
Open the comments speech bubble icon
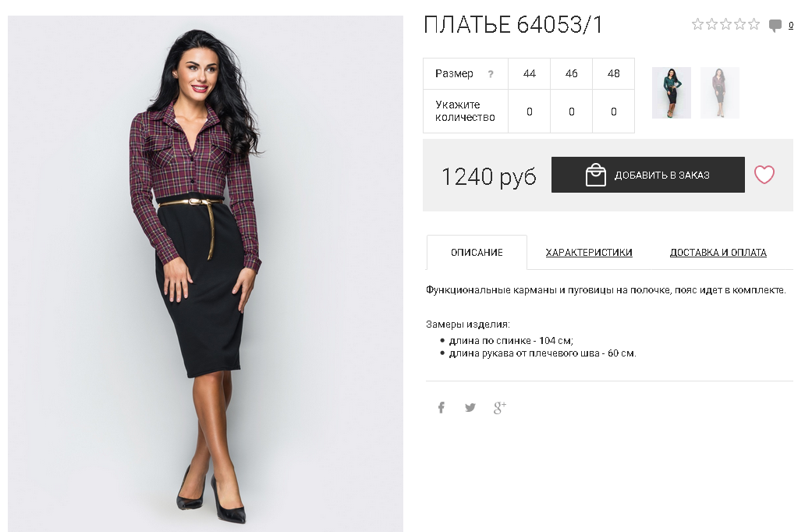point(775,25)
